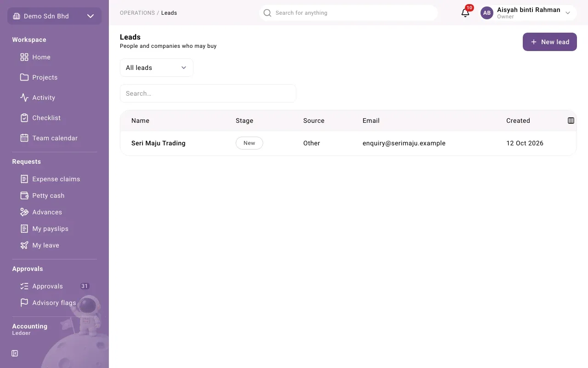This screenshot has width=588, height=368.
Task: Click the 12 Oct 2026 created date
Action: click(x=525, y=143)
